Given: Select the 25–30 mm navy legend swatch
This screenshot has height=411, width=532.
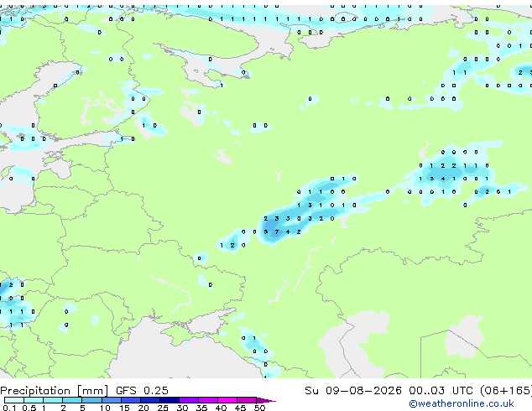Looking at the screenshot, I should pos(170,400).
